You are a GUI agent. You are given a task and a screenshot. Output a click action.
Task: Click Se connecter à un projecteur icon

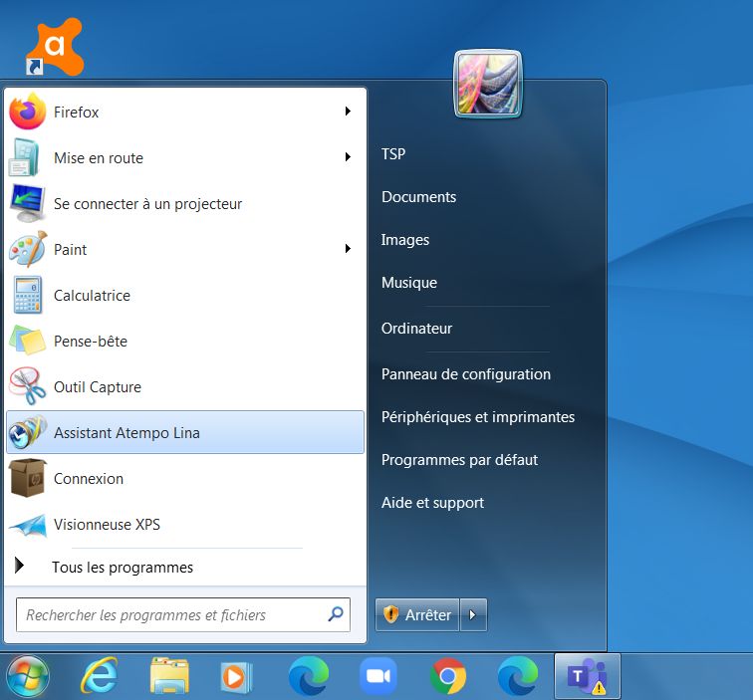[27, 203]
